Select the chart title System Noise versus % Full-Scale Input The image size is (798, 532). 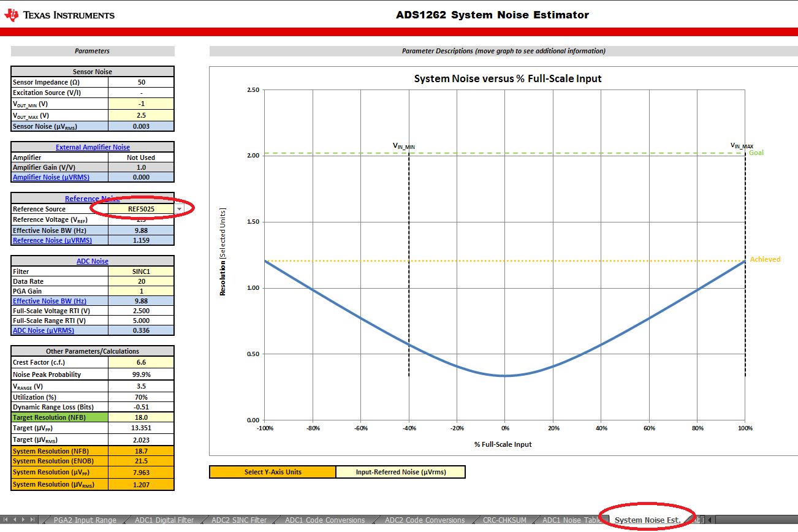click(507, 78)
